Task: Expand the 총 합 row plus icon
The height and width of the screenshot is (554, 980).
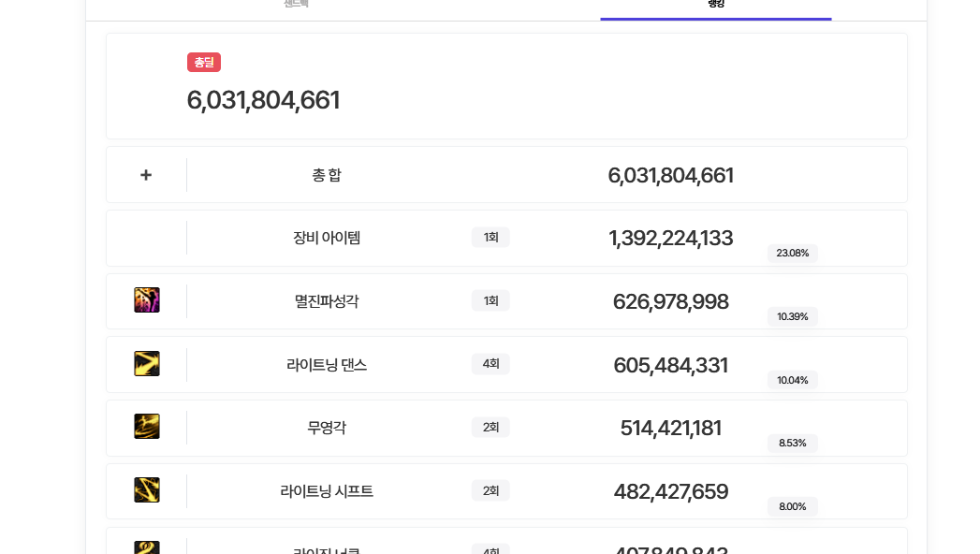Action: [146, 175]
